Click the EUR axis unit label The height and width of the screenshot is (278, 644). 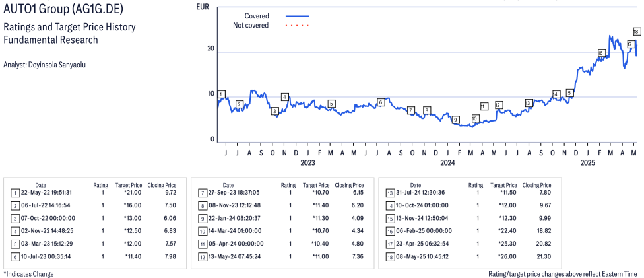pos(203,7)
